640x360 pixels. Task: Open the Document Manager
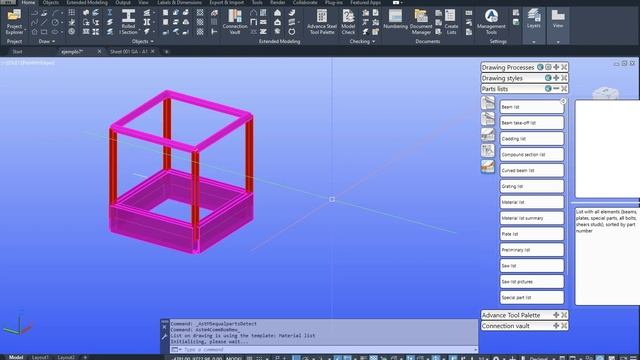click(421, 22)
